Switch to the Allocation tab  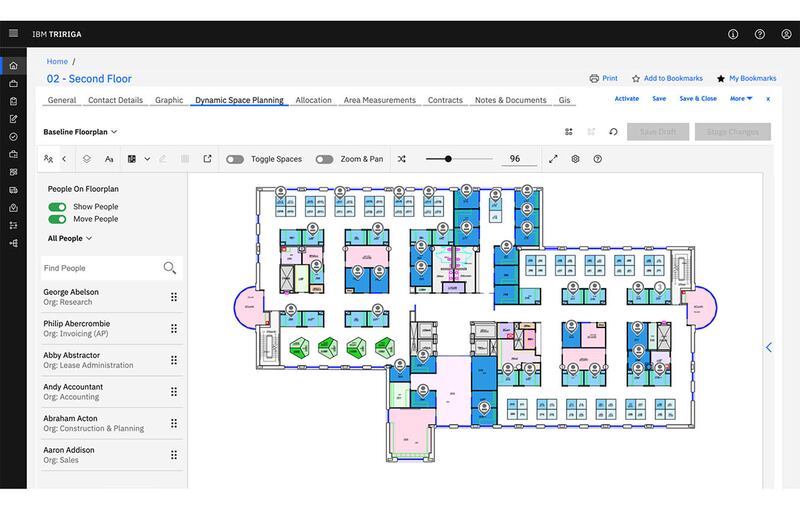click(x=313, y=100)
